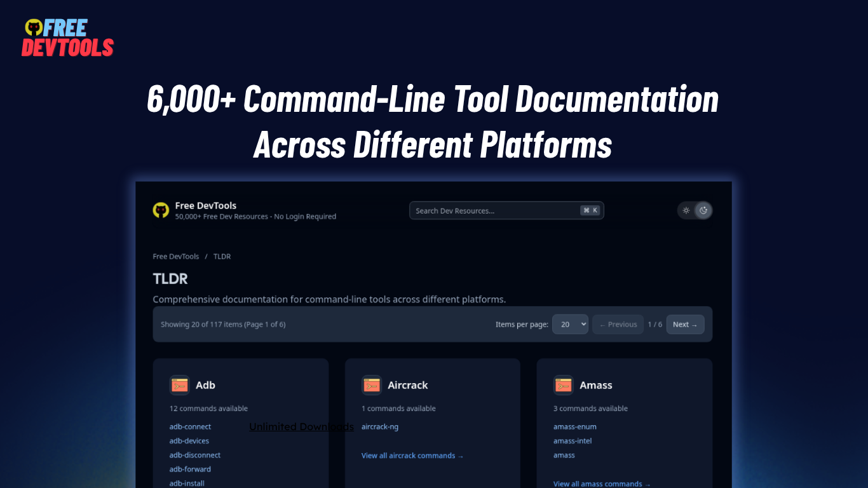Click the '1 commands available' text

[x=398, y=409]
